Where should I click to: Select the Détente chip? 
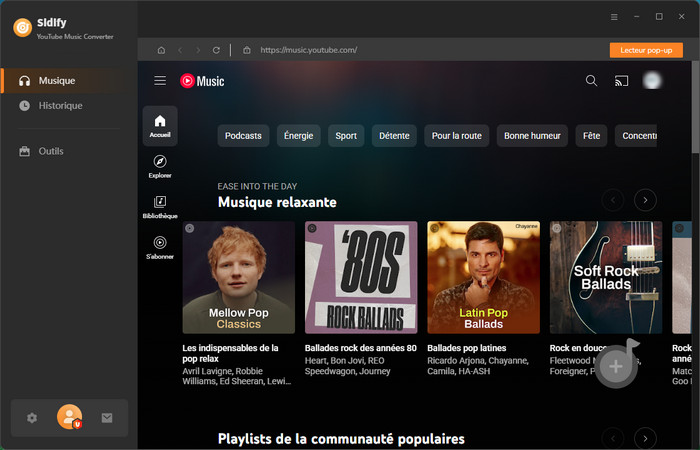coord(394,136)
